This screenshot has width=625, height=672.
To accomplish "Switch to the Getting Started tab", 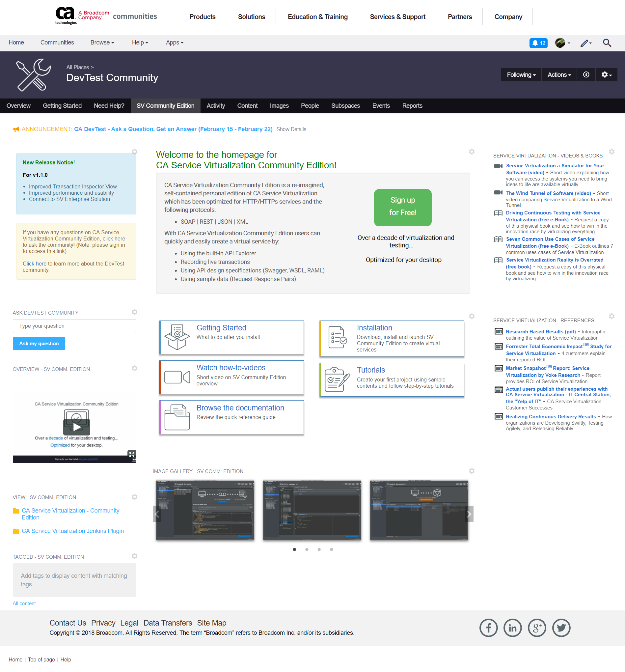I will tap(62, 105).
